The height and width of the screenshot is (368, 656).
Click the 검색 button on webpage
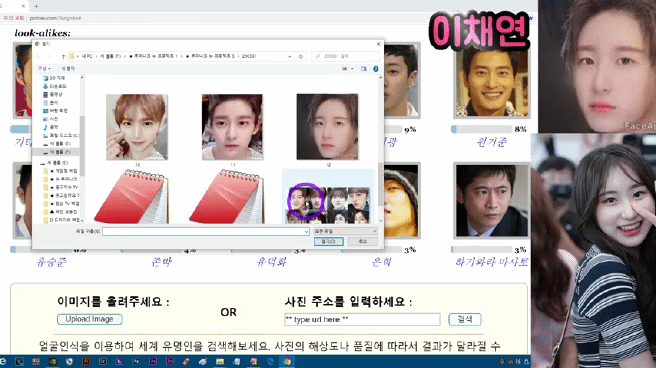(x=465, y=319)
